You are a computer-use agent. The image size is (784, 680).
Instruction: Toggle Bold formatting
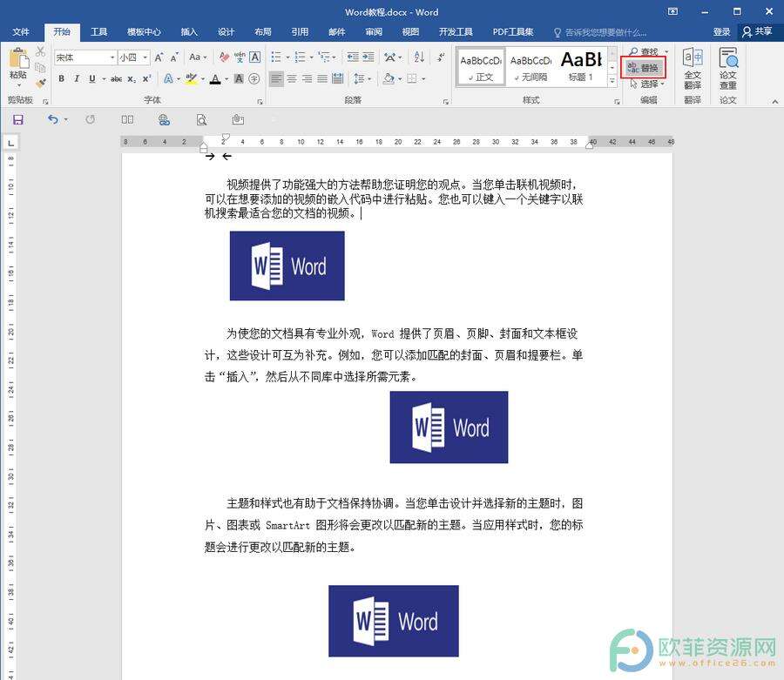pyautogui.click(x=62, y=79)
